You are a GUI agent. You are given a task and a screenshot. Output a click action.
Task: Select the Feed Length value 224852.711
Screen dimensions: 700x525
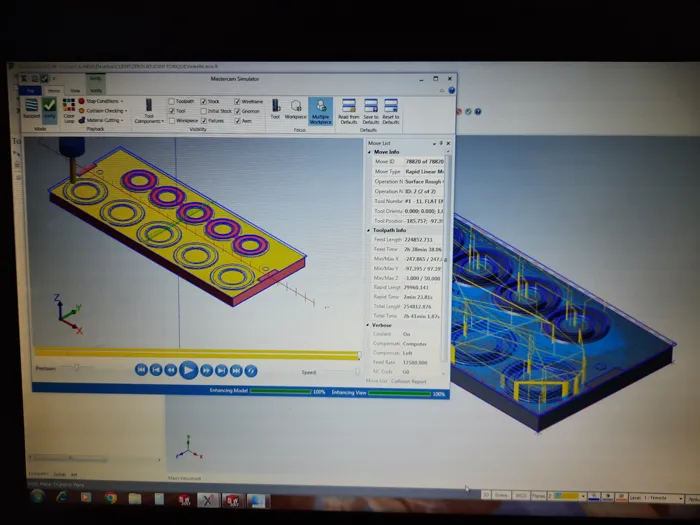(x=419, y=240)
